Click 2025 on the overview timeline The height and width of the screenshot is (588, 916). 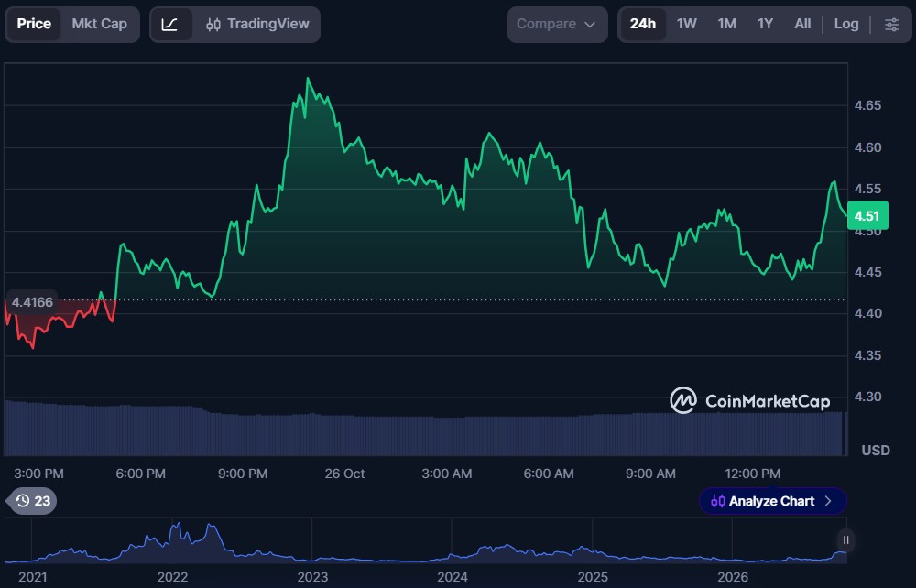[x=593, y=577]
